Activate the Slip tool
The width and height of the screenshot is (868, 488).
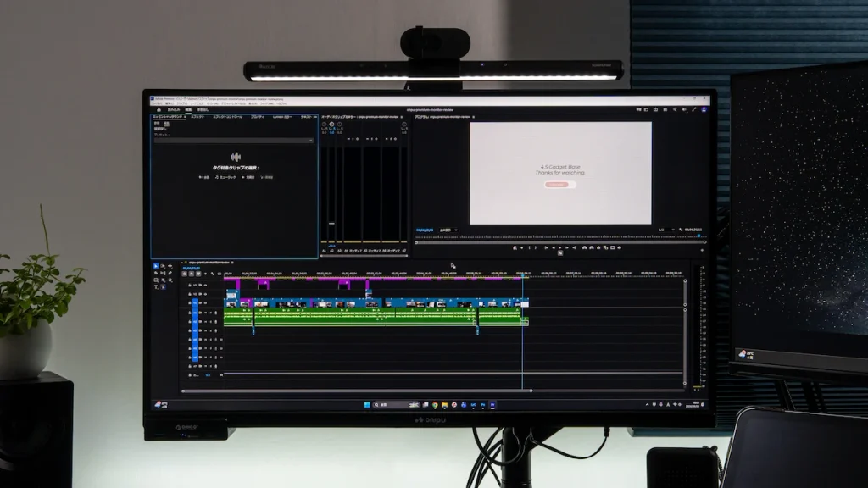(x=163, y=273)
